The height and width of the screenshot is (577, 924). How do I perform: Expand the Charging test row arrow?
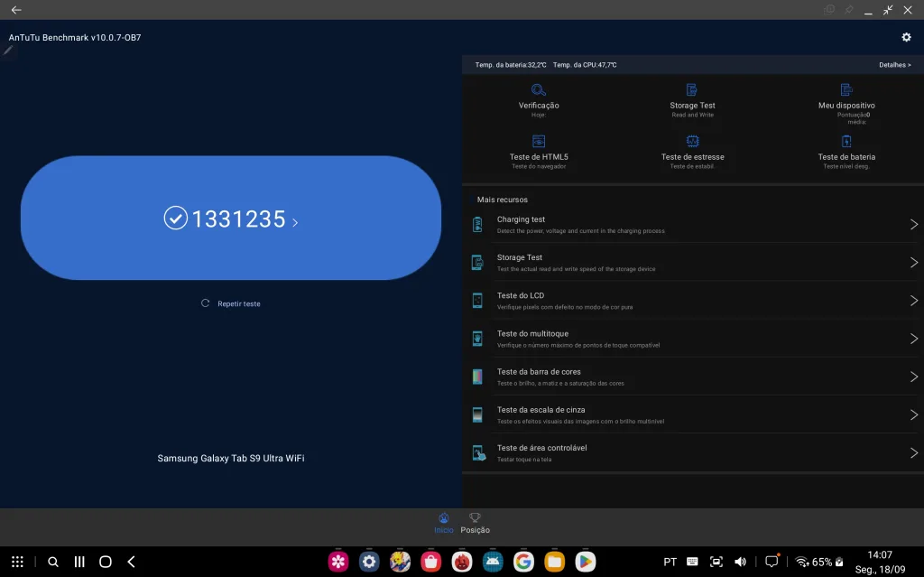[913, 225]
